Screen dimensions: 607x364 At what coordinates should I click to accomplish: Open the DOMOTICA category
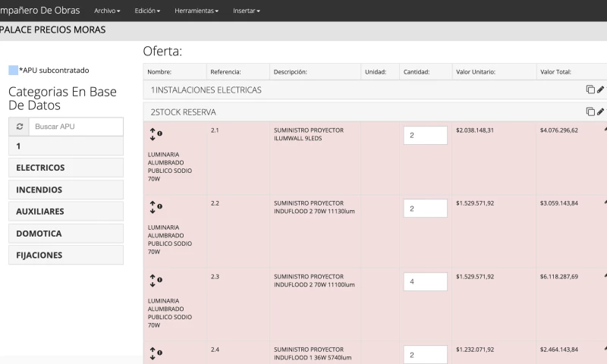(66, 234)
